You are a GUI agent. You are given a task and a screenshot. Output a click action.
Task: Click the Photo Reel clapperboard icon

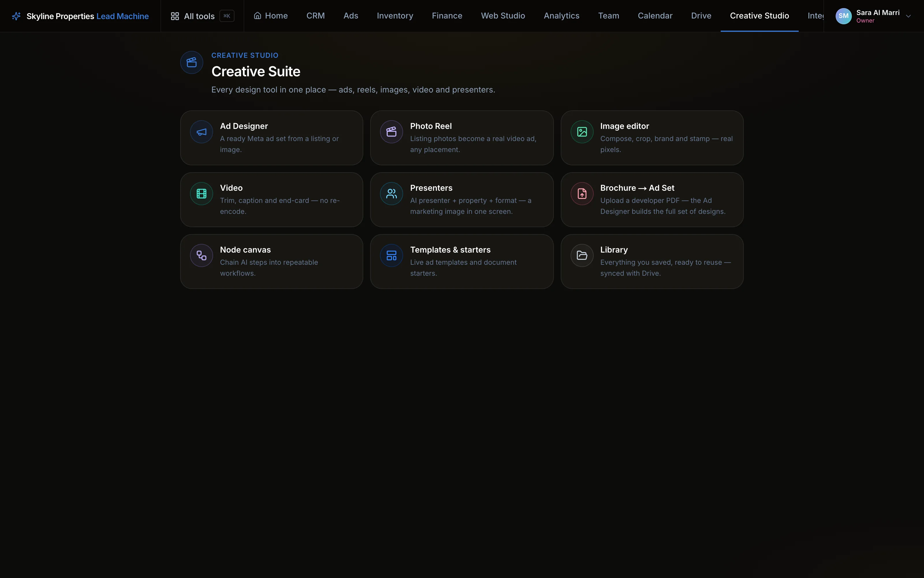391,132
